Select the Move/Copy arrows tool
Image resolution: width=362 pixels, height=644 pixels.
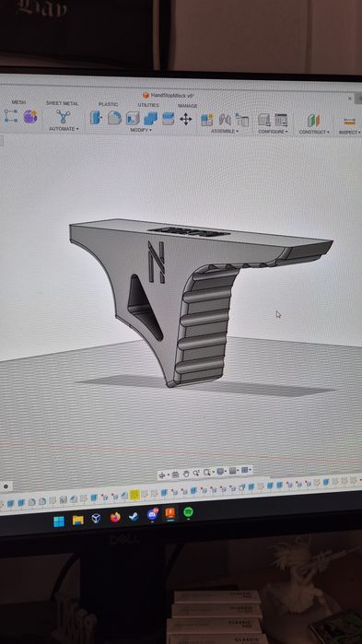tap(186, 119)
